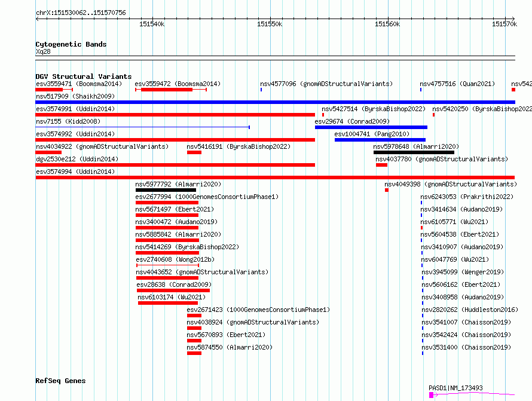
Task: Open nsv5670893 (Ebert2021) label
Action: 226,335
